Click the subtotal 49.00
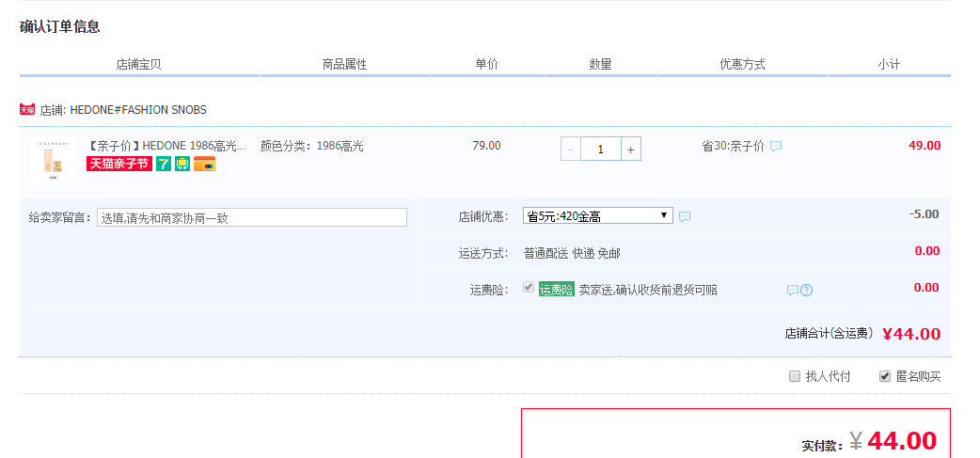 [925, 146]
